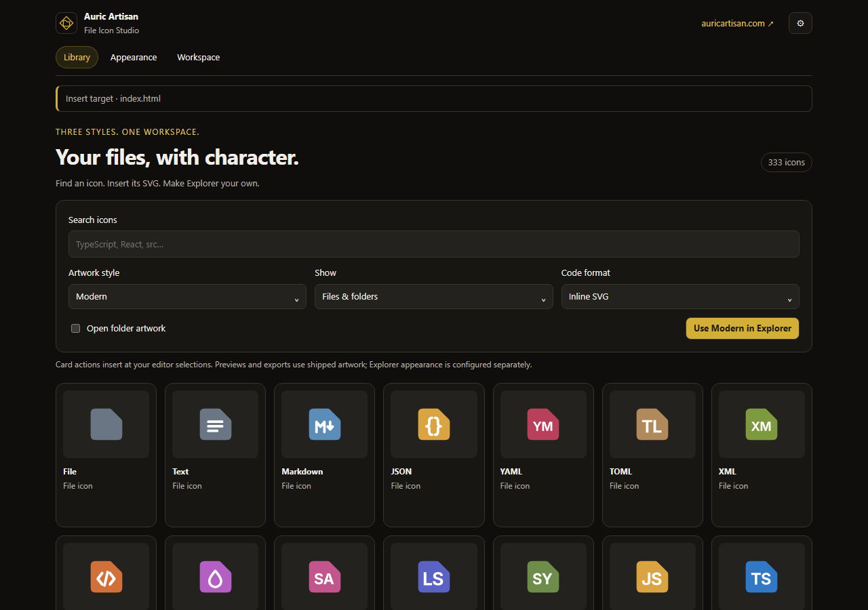Pick the tan TL TOML icon
This screenshot has height=610, width=868.
click(x=652, y=424)
